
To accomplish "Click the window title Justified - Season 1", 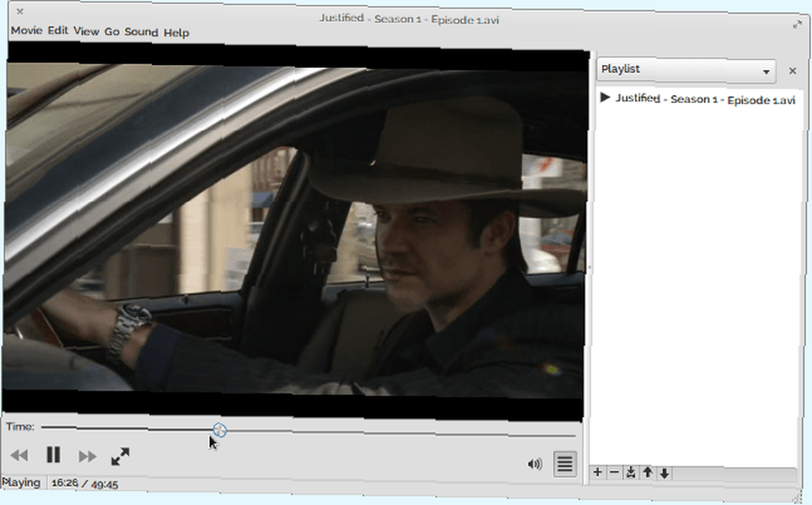I will pyautogui.click(x=409, y=19).
